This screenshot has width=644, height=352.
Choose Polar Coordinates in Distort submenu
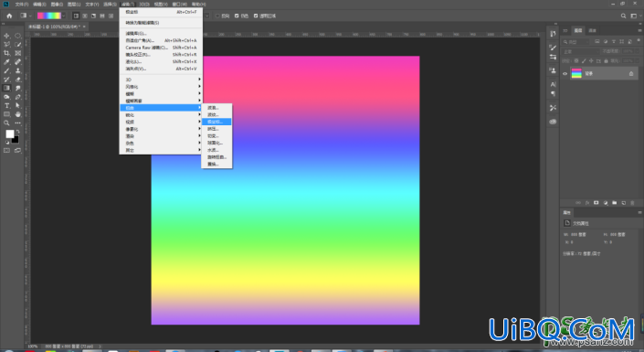pyautogui.click(x=216, y=122)
